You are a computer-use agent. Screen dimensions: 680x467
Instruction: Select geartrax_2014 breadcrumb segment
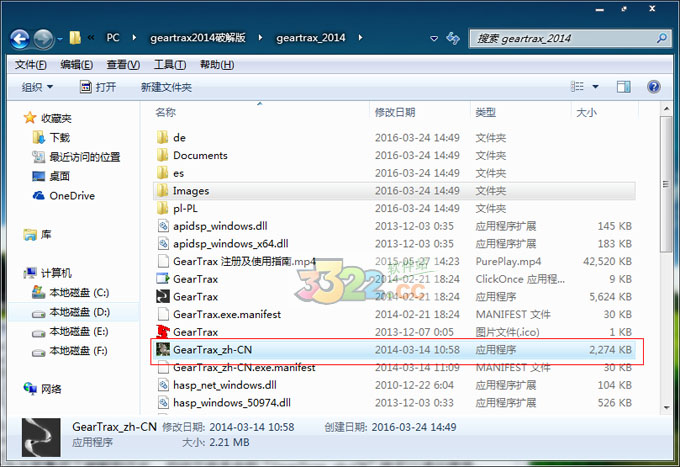click(x=311, y=38)
